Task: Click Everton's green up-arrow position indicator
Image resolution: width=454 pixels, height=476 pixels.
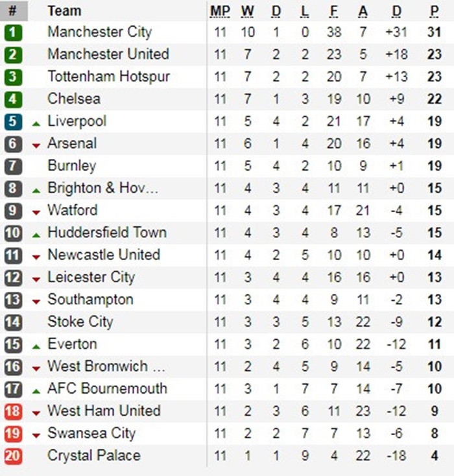Action: [36, 346]
